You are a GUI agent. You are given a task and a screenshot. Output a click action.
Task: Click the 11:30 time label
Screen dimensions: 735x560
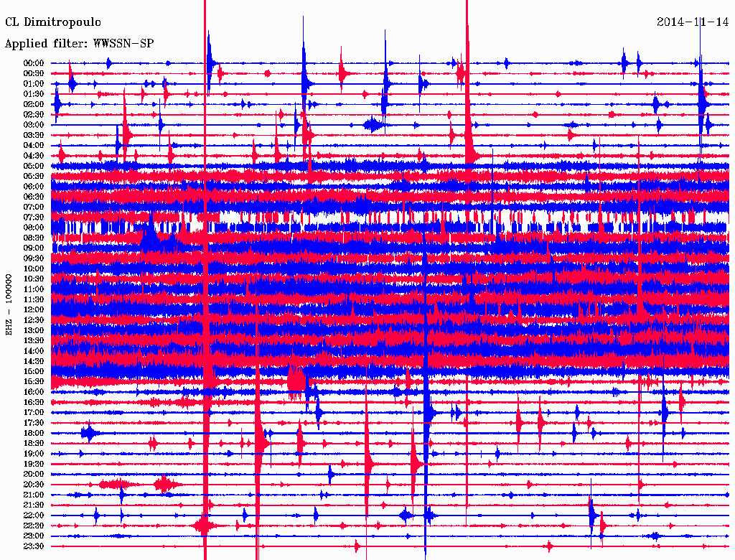[x=34, y=299]
